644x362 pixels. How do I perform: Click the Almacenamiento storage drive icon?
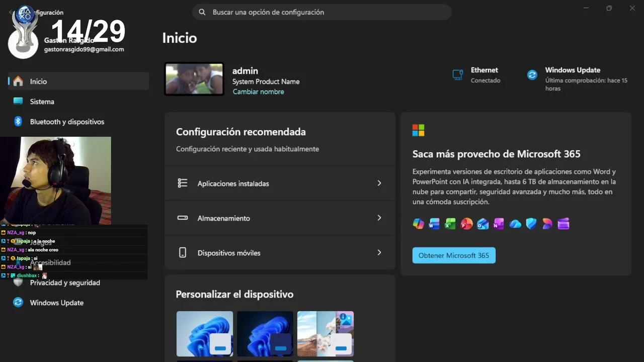click(183, 218)
